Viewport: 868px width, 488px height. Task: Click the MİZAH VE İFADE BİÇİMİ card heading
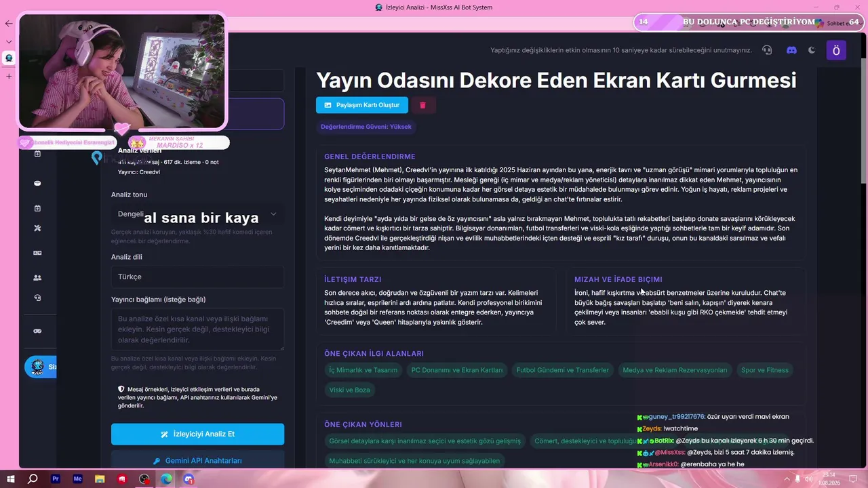click(x=618, y=279)
